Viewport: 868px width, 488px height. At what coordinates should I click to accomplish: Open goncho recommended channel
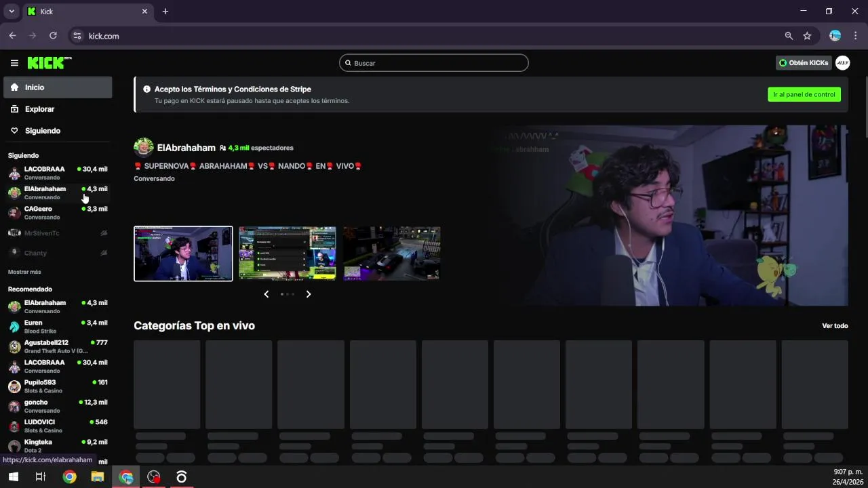click(58, 406)
